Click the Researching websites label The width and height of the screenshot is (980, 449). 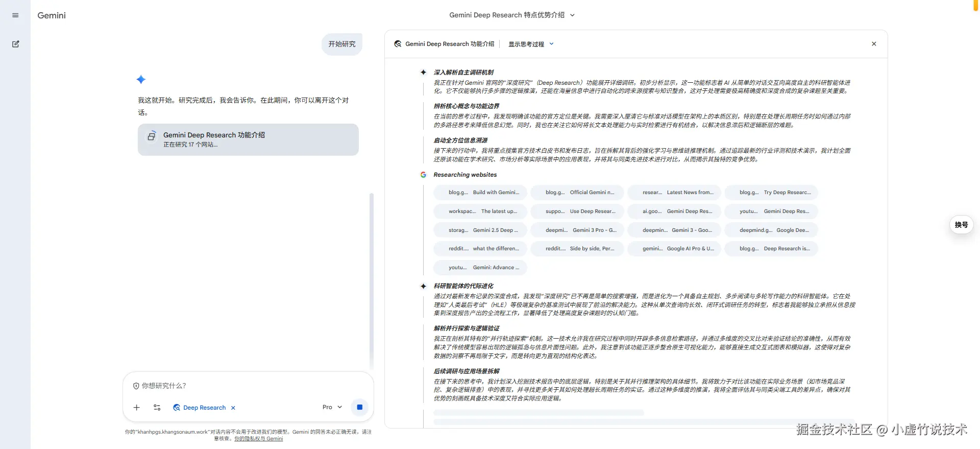[465, 175]
